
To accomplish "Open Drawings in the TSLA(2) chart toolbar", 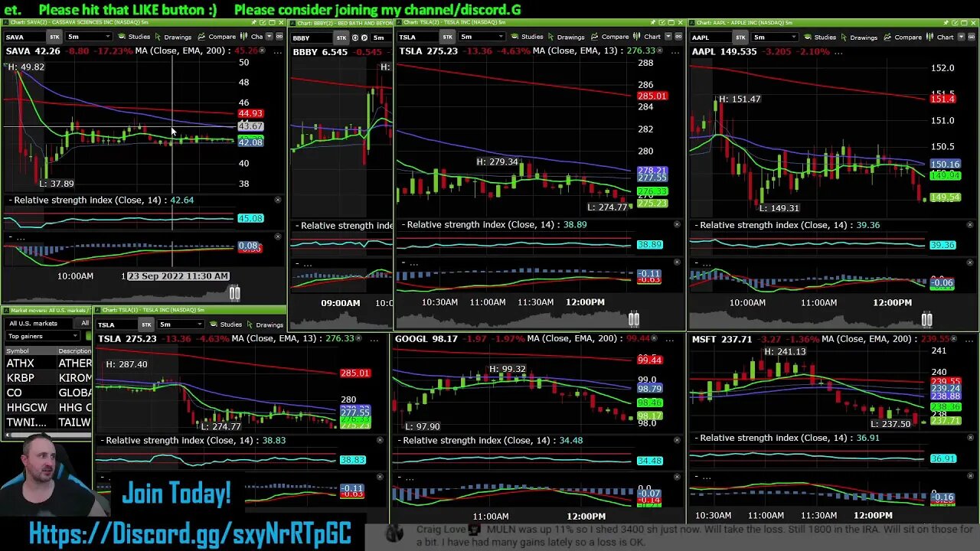I will (x=565, y=37).
